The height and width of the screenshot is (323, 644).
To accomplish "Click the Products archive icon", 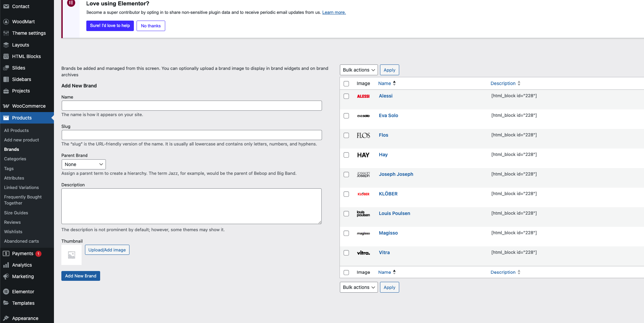I will pyautogui.click(x=6, y=118).
